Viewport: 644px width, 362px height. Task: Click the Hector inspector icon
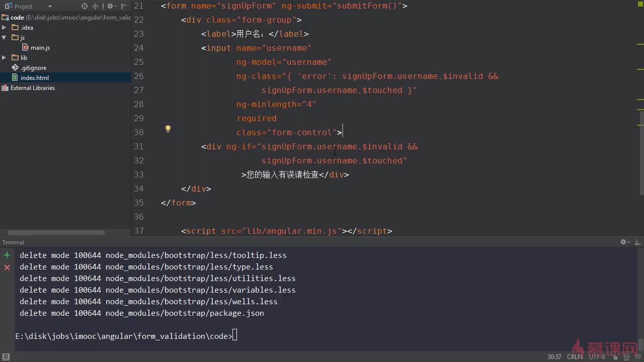click(x=626, y=356)
